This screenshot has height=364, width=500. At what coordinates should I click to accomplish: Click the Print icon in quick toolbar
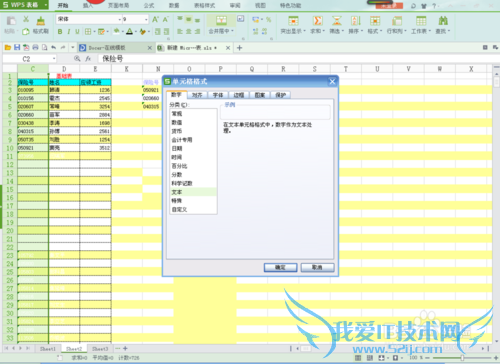point(35,48)
